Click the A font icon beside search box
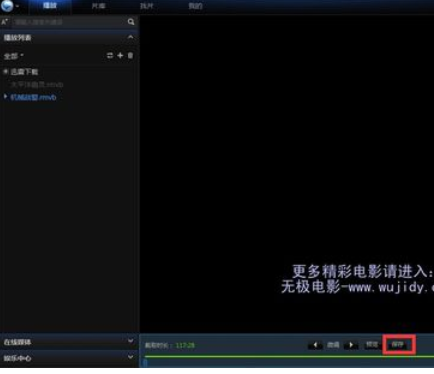The image size is (434, 374). 5,22
